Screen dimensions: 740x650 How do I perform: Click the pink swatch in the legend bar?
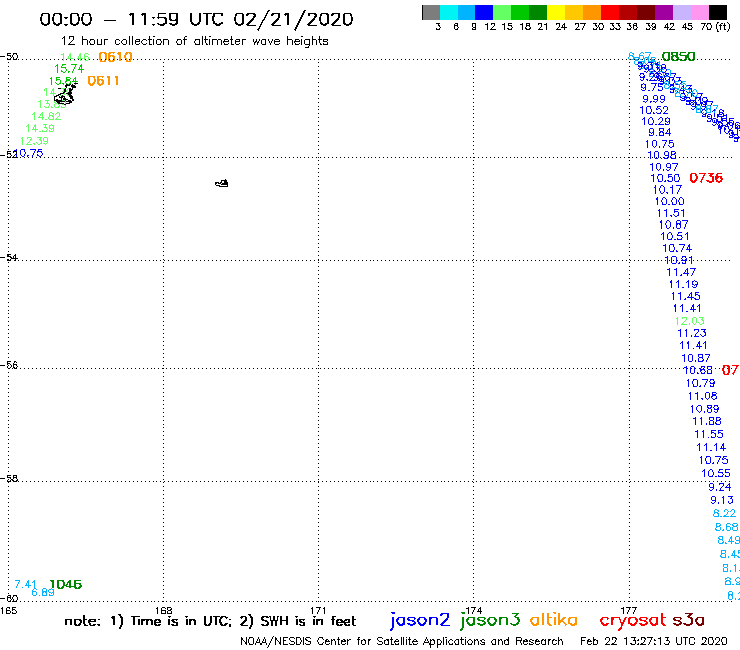699,12
